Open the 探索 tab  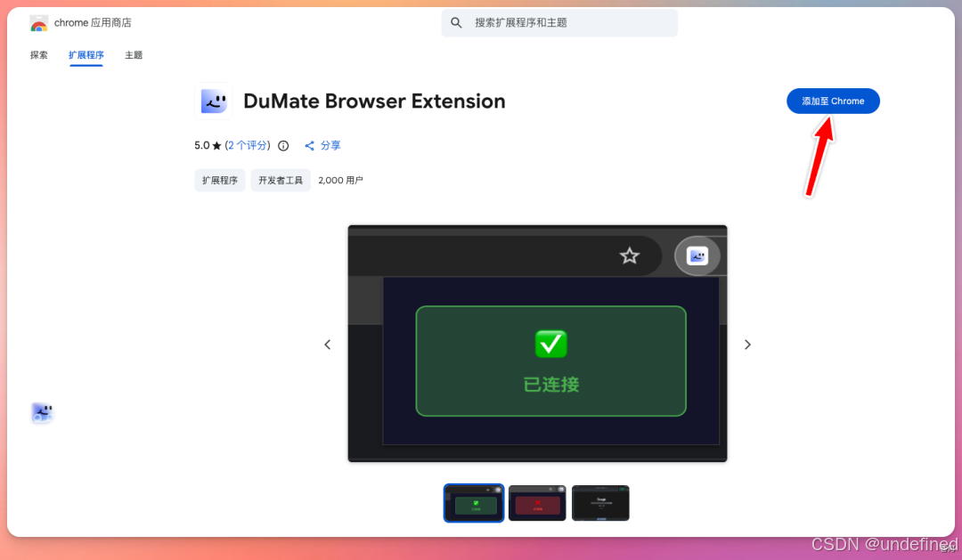click(x=38, y=55)
